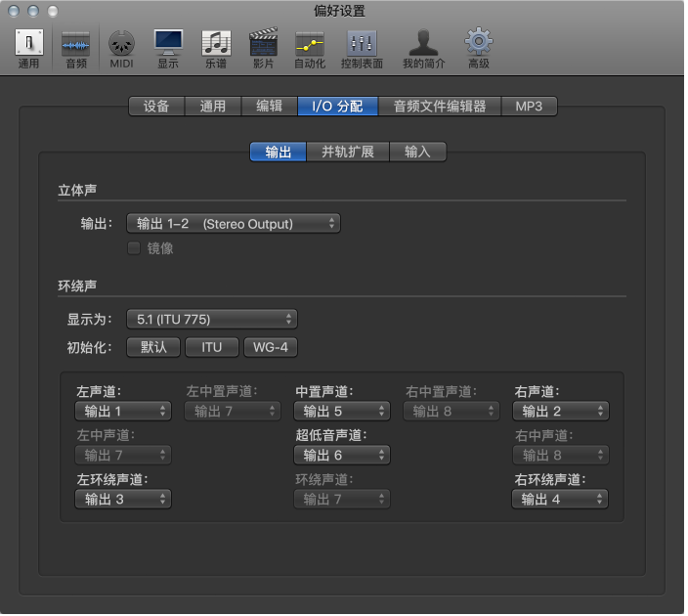The image size is (688, 616).
Task: Close the preferences window
Action: [x=14, y=11]
